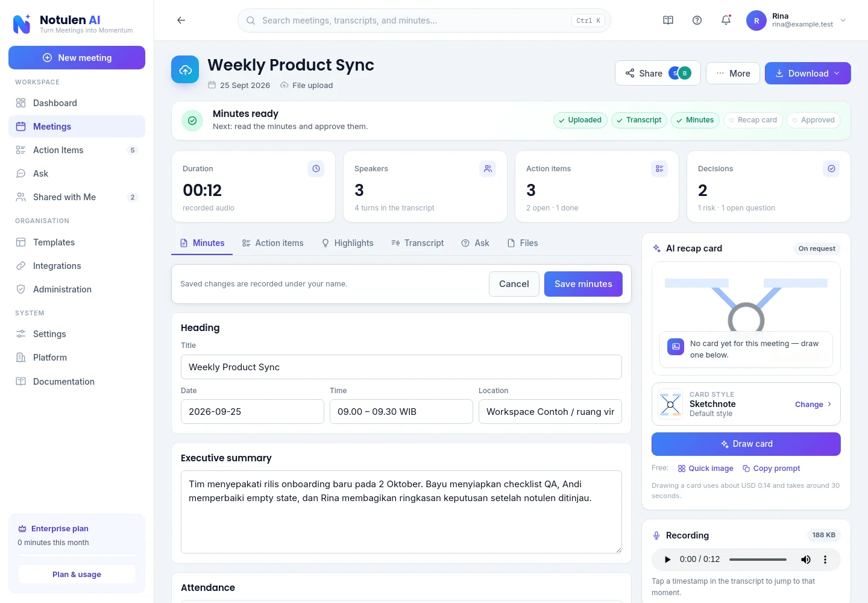Go back with the arrow icon
Screen dimensions: 868x603
pos(181,21)
